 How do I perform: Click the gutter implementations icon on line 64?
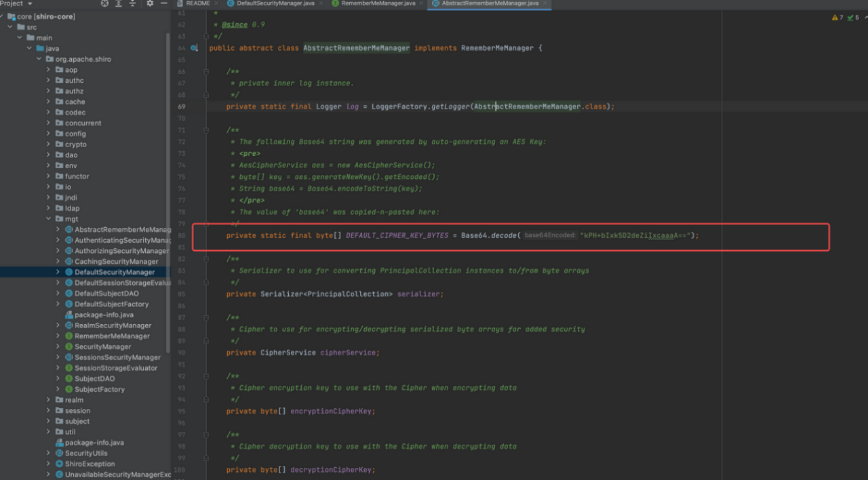coord(194,48)
